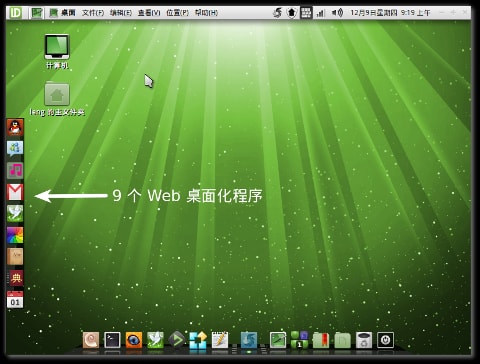Open the network signal indicator
The image size is (480, 364).
click(320, 13)
